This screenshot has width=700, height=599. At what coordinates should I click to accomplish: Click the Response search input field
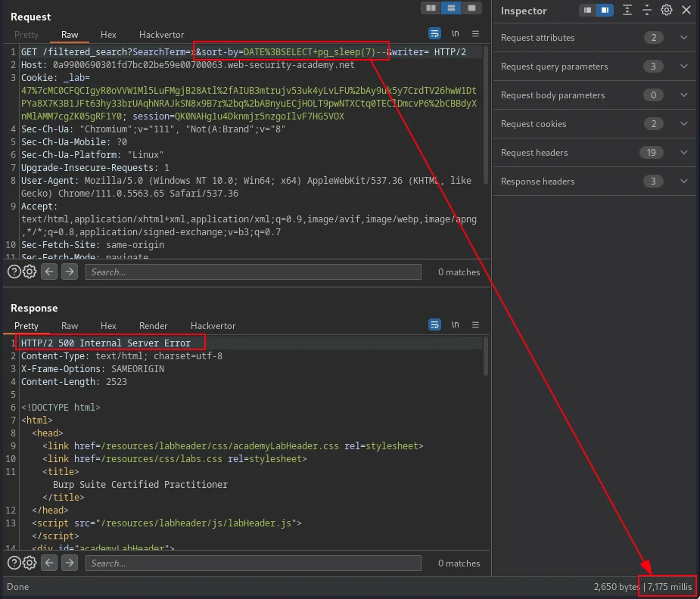(253, 563)
